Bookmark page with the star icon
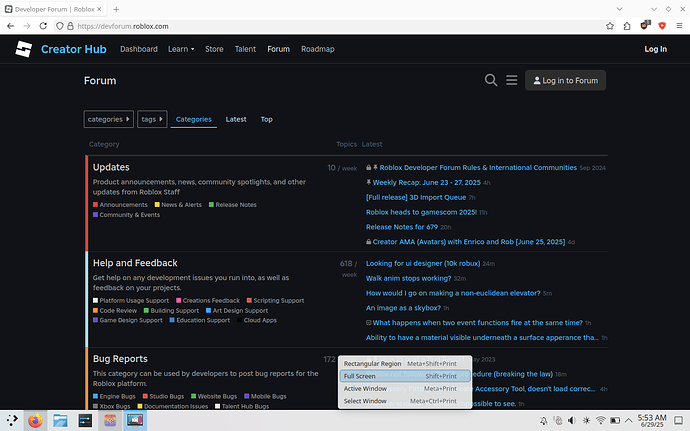 click(x=609, y=26)
